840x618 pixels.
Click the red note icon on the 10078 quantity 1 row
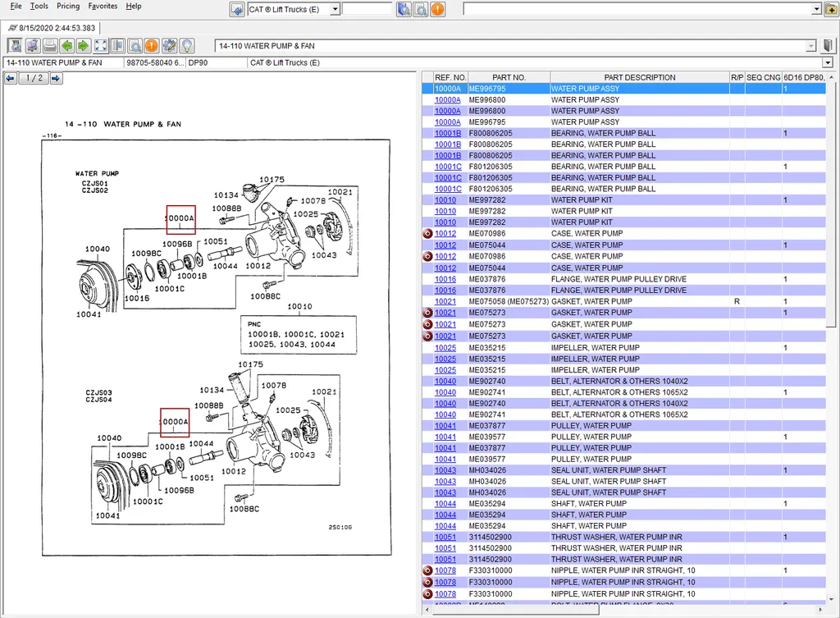coord(427,571)
